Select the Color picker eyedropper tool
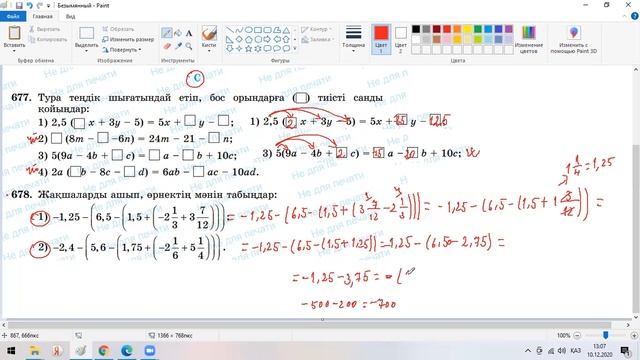The image size is (640, 360). (178, 46)
